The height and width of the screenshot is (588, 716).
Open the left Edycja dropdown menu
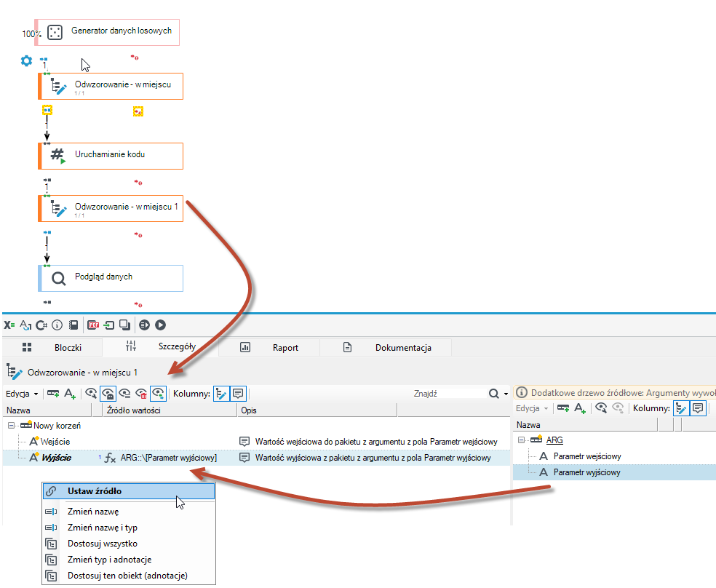pyautogui.click(x=21, y=394)
